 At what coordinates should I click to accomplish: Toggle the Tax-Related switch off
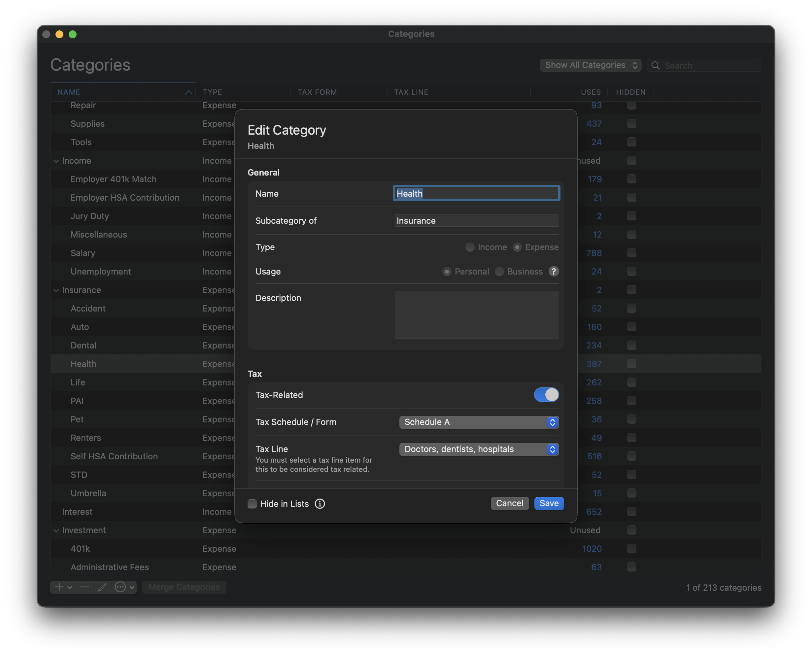pos(546,395)
